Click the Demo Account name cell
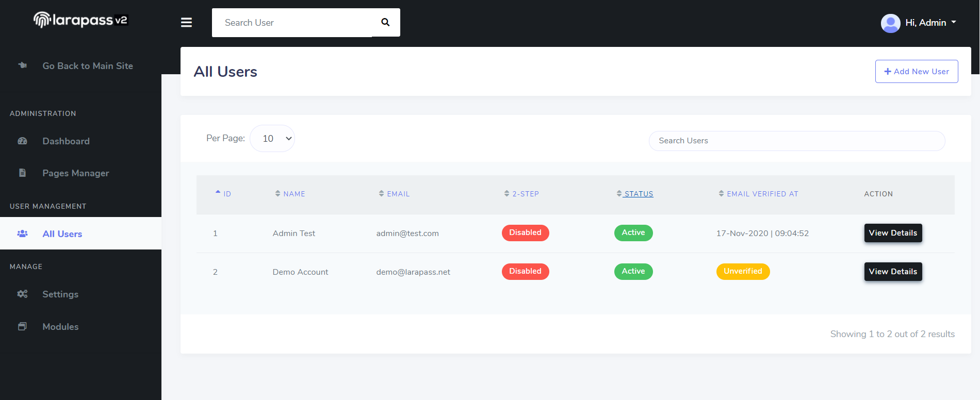This screenshot has height=400, width=980. tap(300, 272)
